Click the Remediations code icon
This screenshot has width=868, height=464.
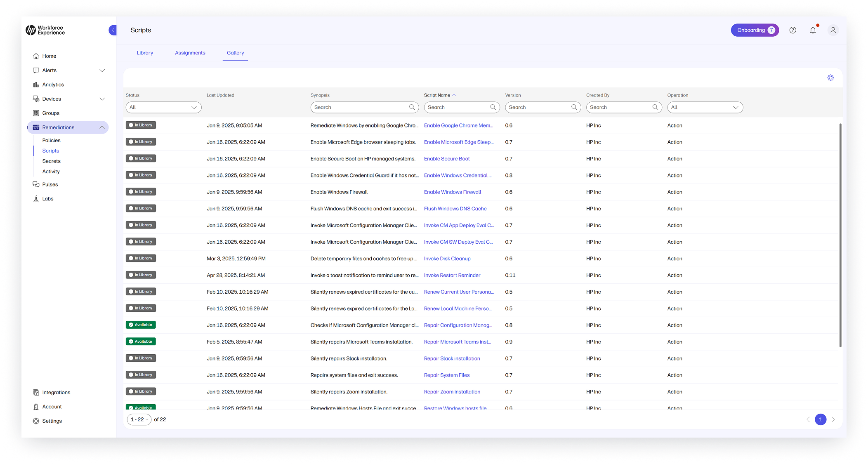36,127
